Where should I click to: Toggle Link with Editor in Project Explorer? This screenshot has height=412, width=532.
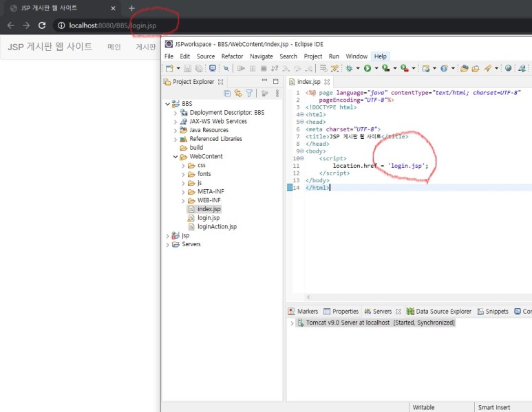click(x=238, y=94)
